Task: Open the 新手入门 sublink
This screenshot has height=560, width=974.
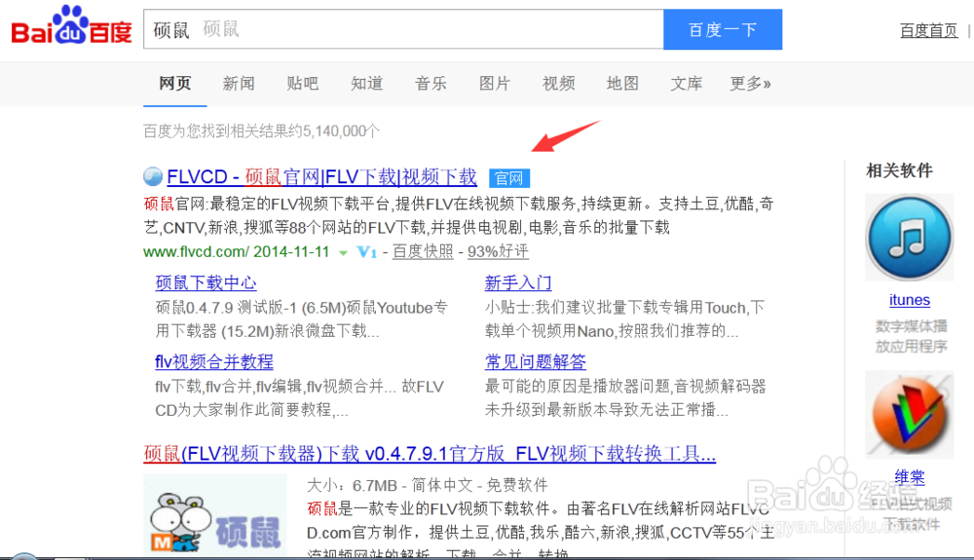Action: (518, 283)
